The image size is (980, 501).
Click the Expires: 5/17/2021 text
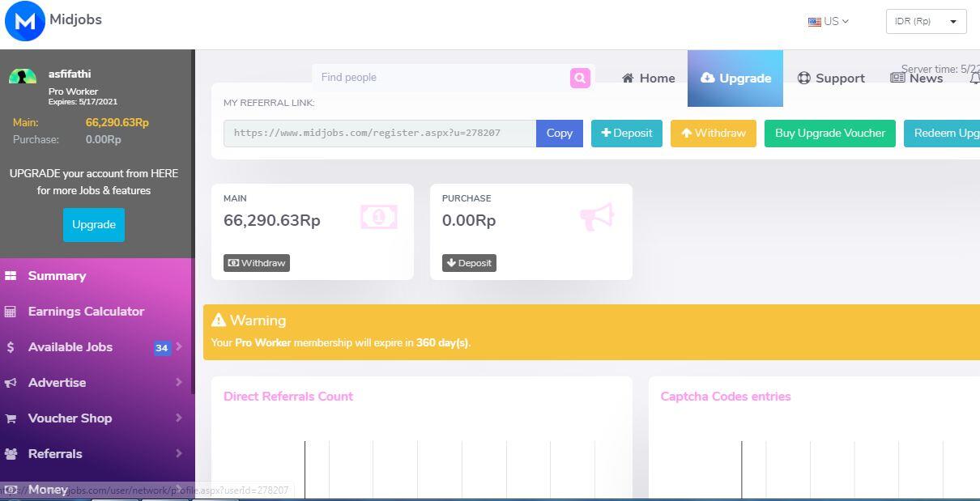coord(83,102)
